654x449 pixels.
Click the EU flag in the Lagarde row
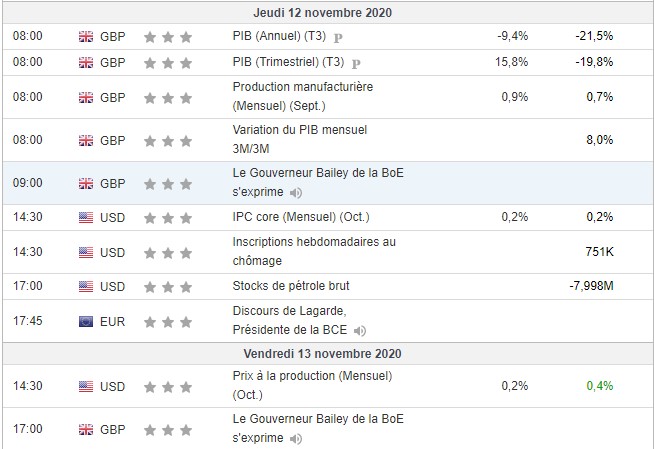coord(85,321)
